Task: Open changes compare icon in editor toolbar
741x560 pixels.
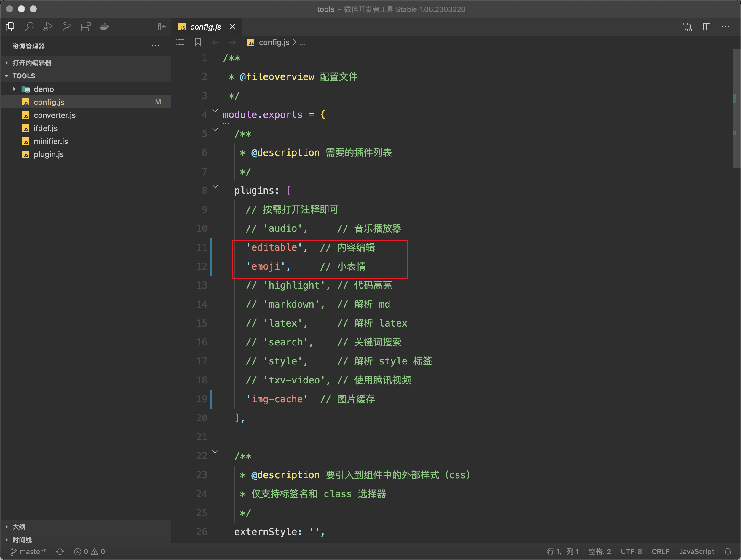Action: click(x=687, y=27)
